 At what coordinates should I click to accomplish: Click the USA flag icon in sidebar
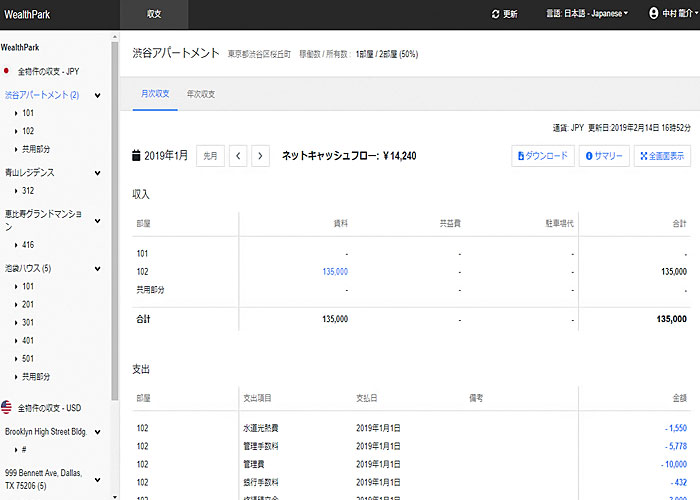click(7, 407)
